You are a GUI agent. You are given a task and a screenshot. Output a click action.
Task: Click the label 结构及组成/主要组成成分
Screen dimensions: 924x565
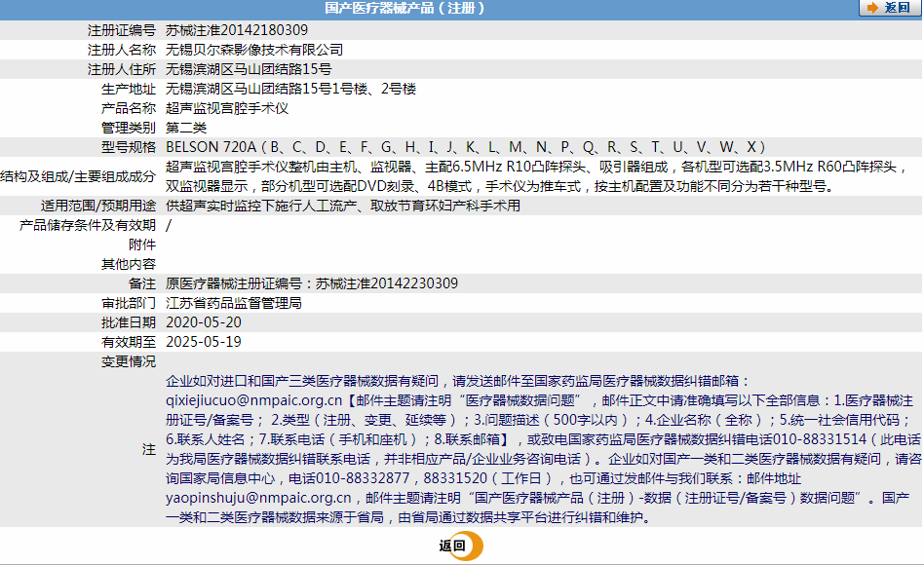click(x=78, y=176)
